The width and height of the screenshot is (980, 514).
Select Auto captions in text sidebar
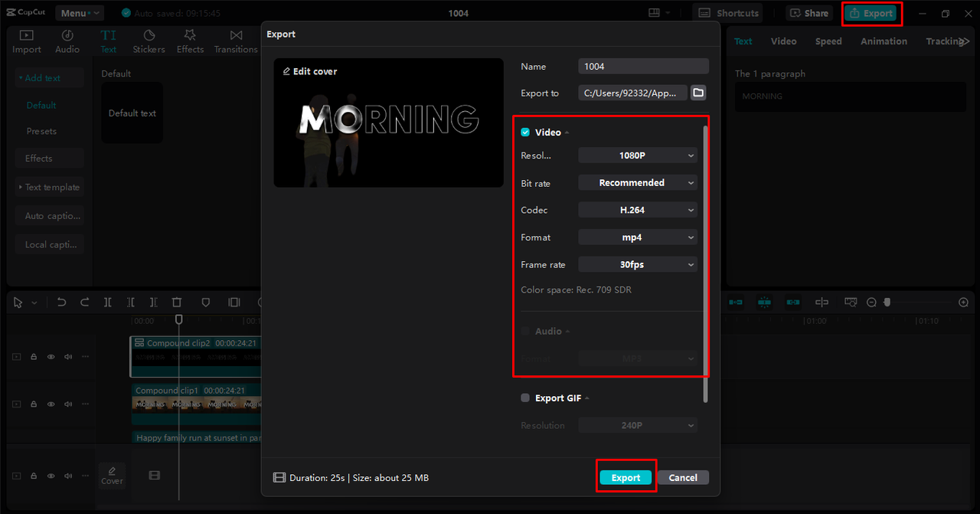coord(50,216)
